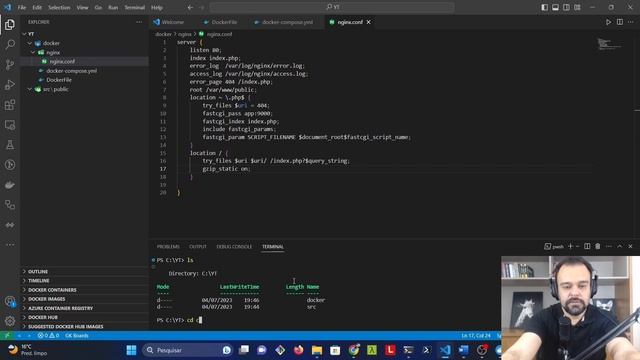The height and width of the screenshot is (360, 640).
Task: Open the Source Control view
Action: click(10, 64)
